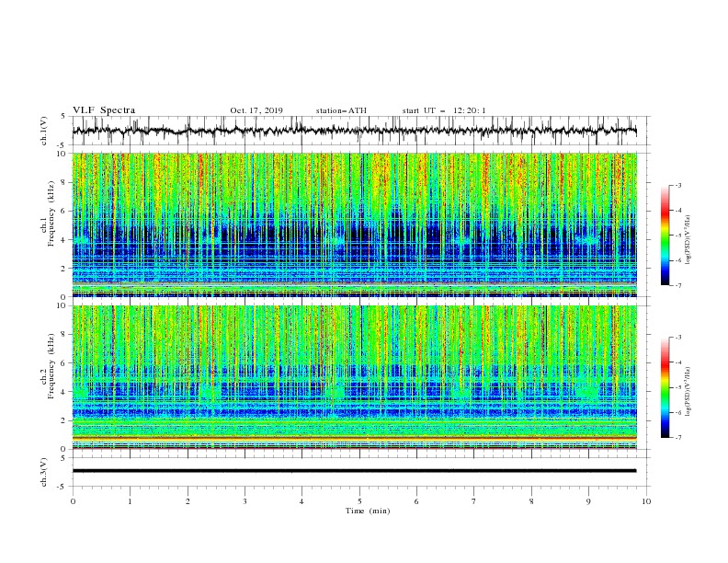Click the '7' tick on the time axis
This screenshot has height=563, width=728.
coord(474,501)
